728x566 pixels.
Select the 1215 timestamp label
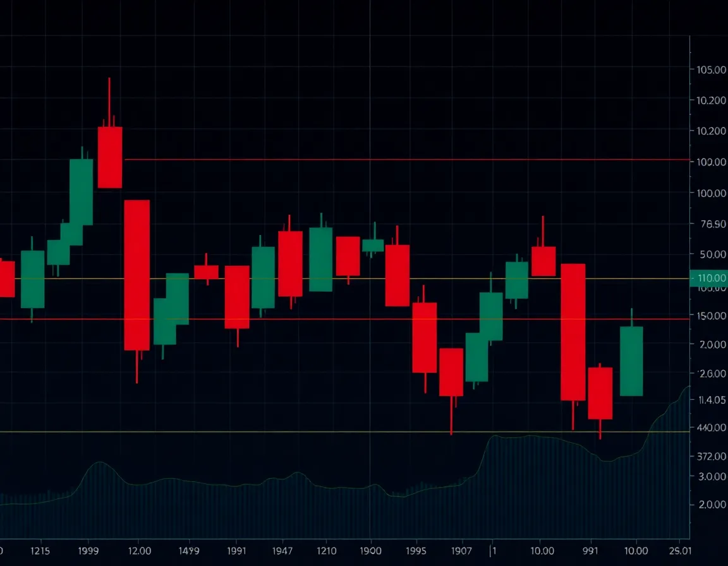[x=40, y=551]
